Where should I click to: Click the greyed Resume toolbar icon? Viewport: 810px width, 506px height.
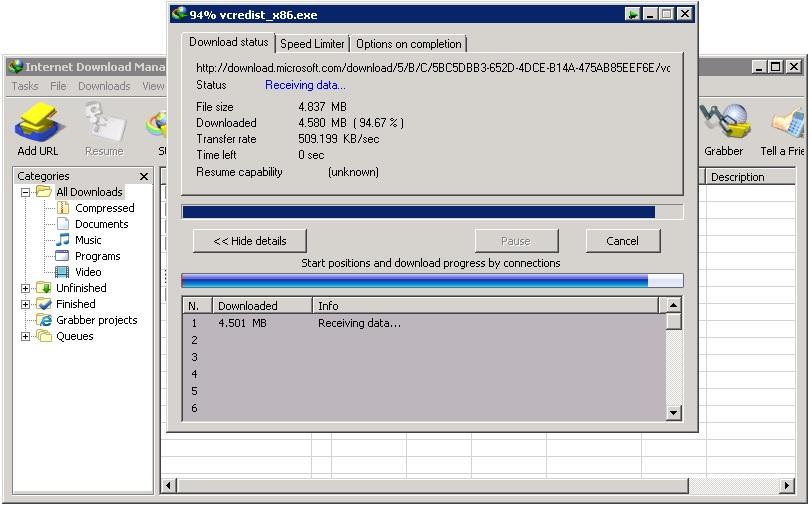pyautogui.click(x=104, y=123)
